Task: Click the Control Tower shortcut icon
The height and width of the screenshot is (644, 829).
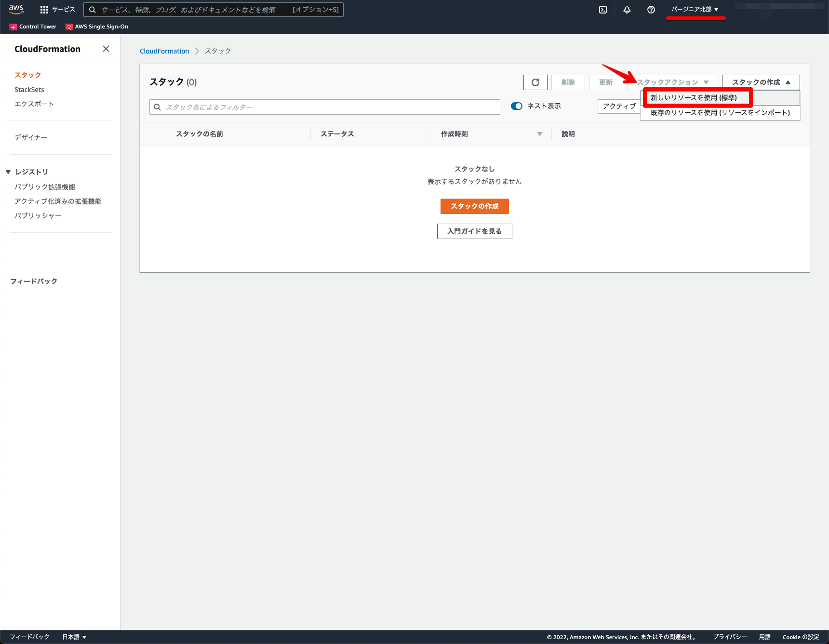Action: coord(13,27)
